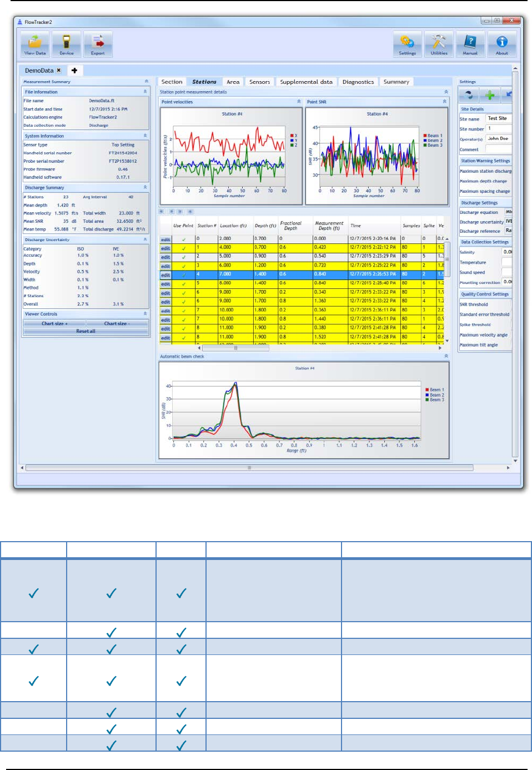This screenshot has height=770, width=532.
Task: Click the table horizontal scrollbar thumb
Action: click(x=235, y=348)
